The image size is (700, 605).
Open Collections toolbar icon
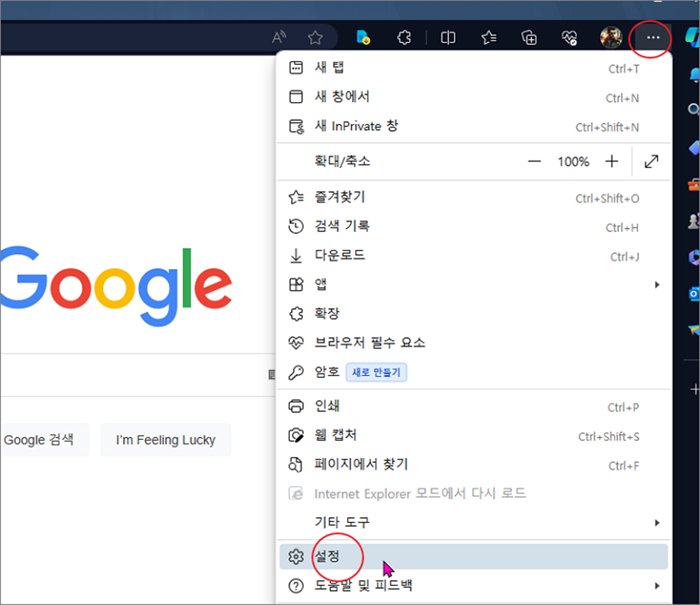coord(529,37)
